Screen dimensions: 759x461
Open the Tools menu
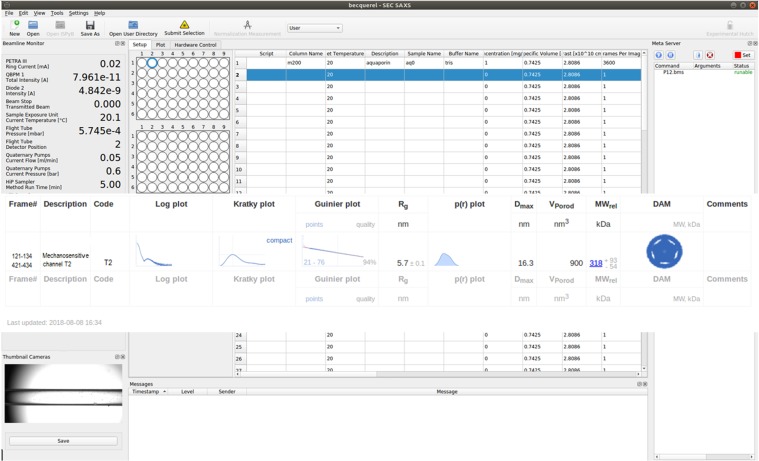[x=57, y=13]
